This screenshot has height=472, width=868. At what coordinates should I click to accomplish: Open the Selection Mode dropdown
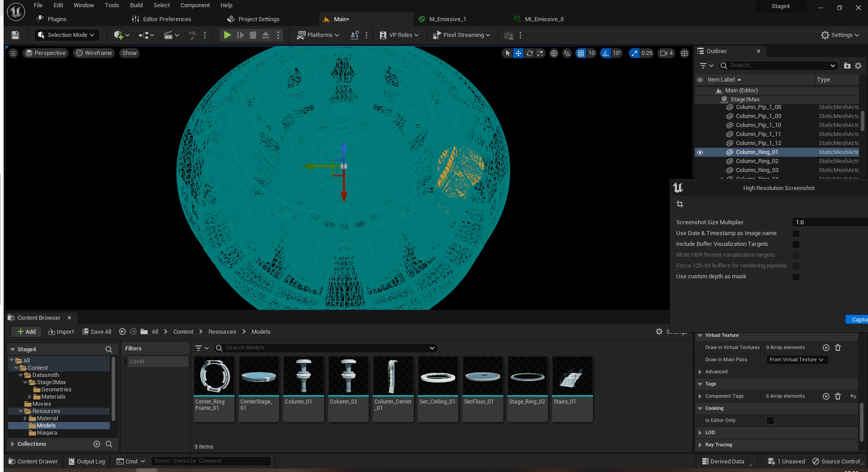click(x=66, y=35)
